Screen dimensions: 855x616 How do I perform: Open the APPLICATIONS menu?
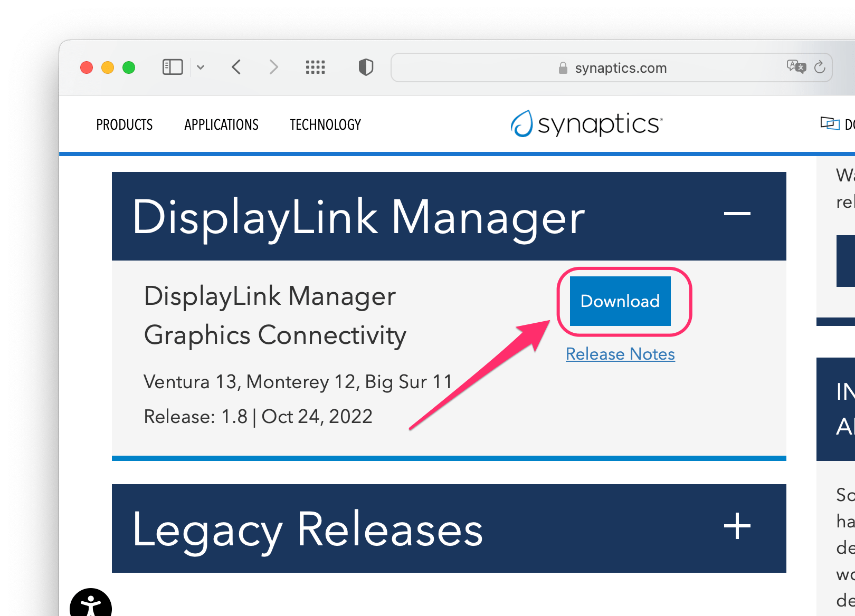pyautogui.click(x=222, y=125)
